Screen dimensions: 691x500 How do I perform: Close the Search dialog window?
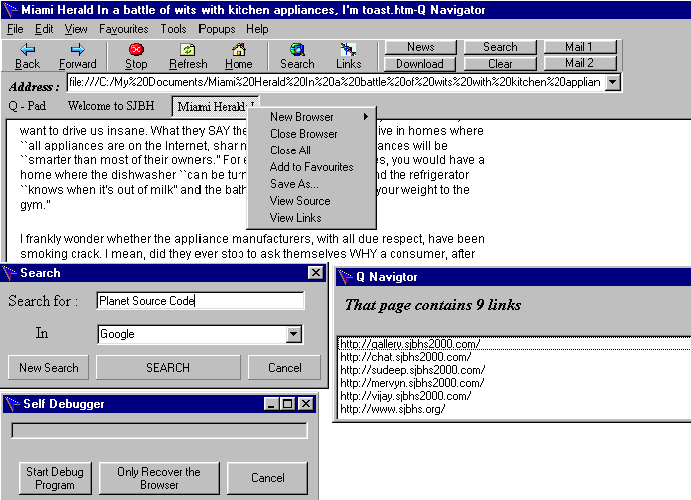[x=315, y=273]
